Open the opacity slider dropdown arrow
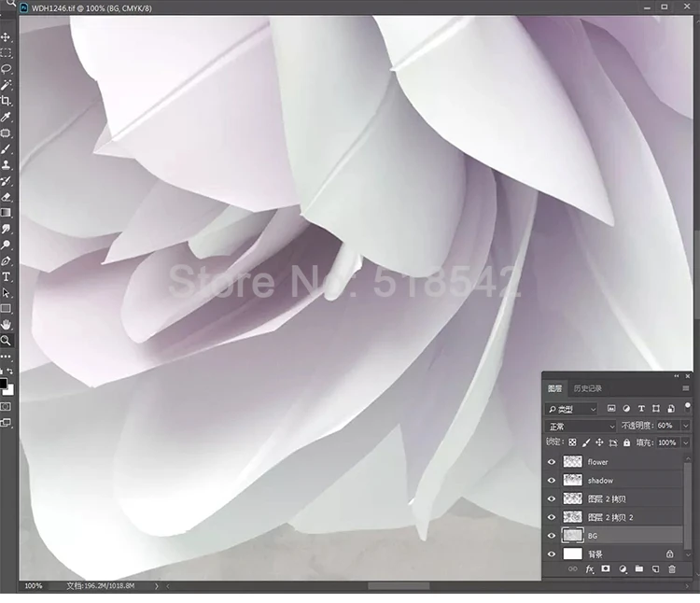The image size is (700, 603). click(686, 426)
